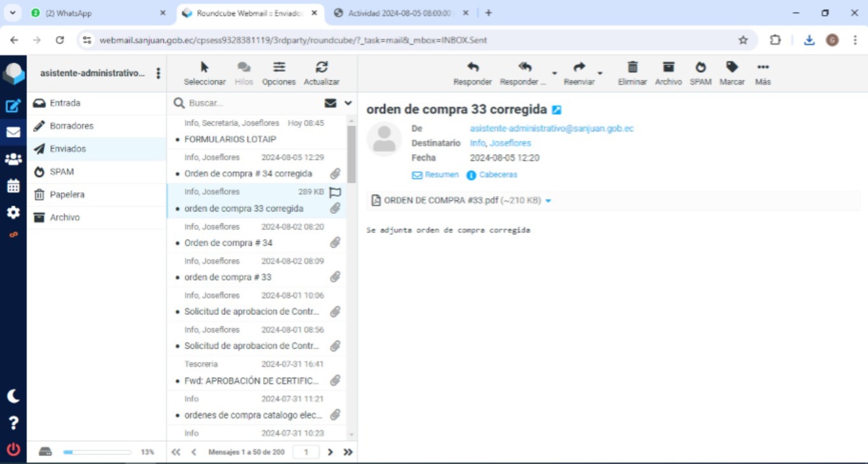Open the compose new message icon
868x464 pixels.
tap(13, 106)
